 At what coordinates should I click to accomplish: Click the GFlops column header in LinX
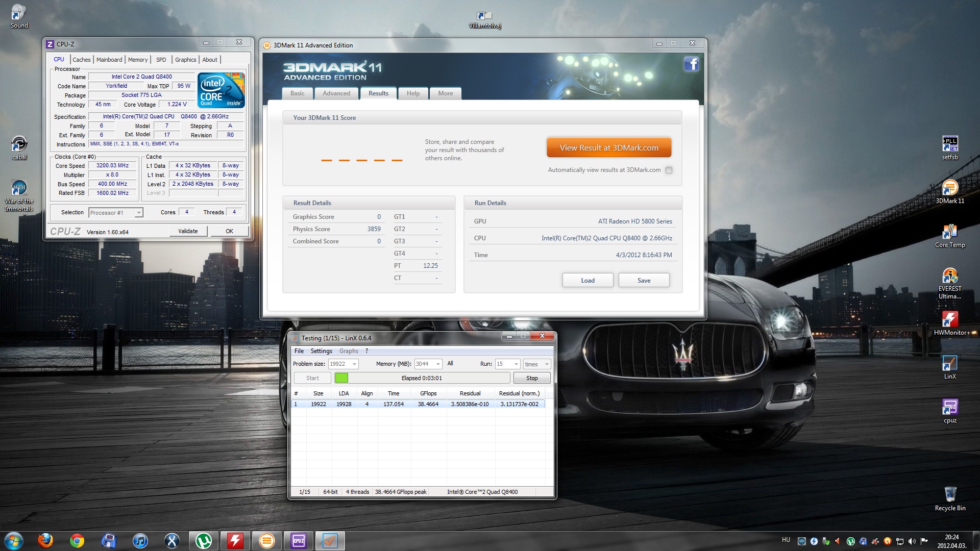pyautogui.click(x=428, y=393)
